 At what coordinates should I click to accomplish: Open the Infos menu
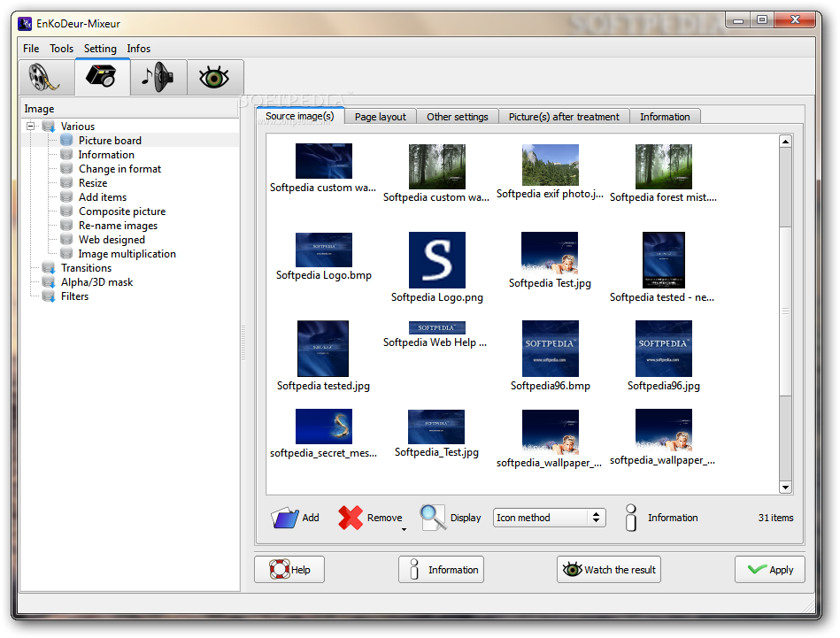coord(139,48)
